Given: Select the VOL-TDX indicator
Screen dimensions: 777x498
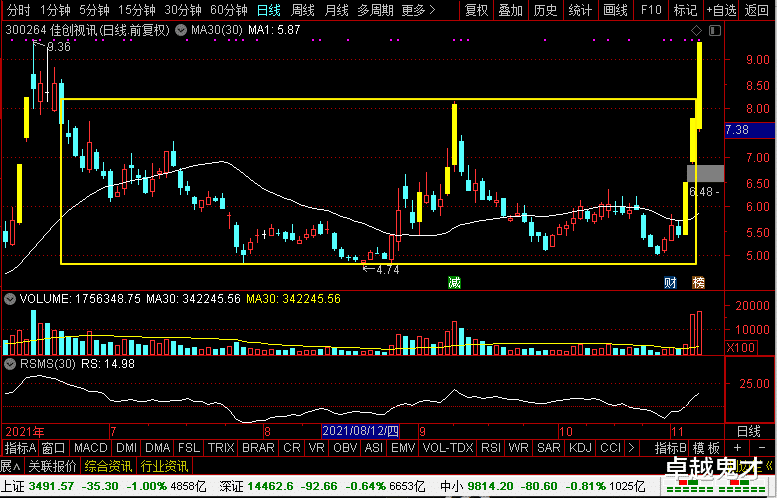Looking at the screenshot, I should coord(448,448).
